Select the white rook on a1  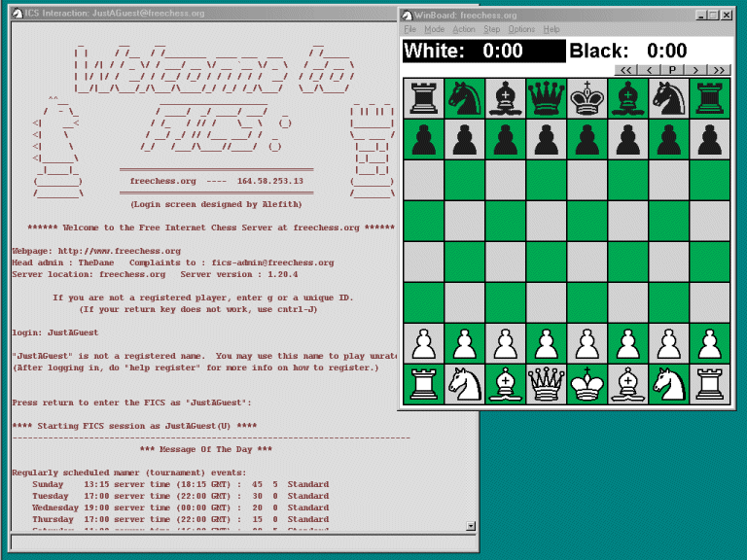(423, 384)
